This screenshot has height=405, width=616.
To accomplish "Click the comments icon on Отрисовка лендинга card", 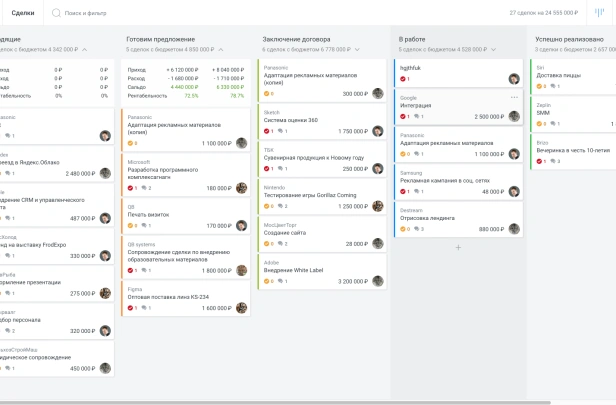I will (417, 229).
